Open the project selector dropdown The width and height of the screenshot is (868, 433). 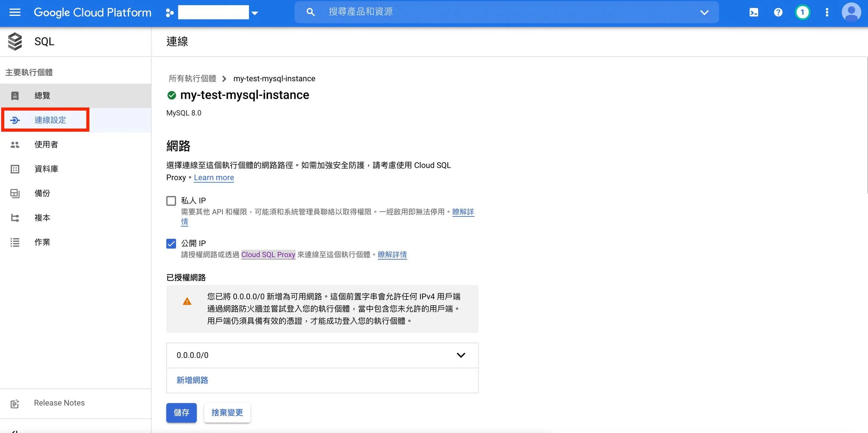[256, 12]
